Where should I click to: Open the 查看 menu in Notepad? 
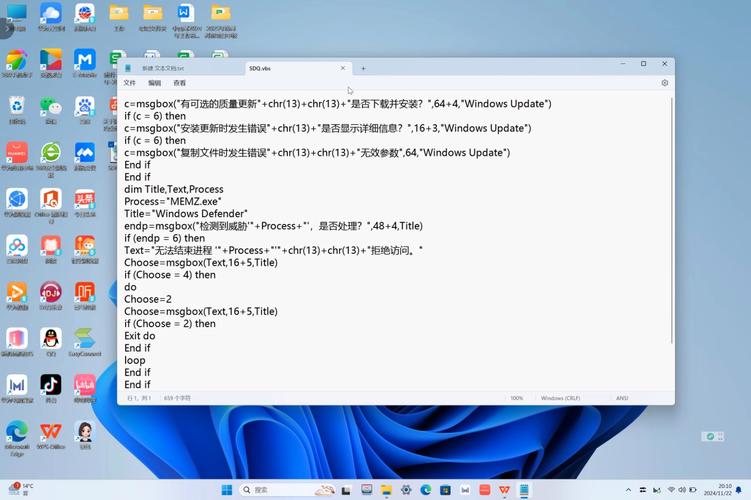(x=180, y=83)
